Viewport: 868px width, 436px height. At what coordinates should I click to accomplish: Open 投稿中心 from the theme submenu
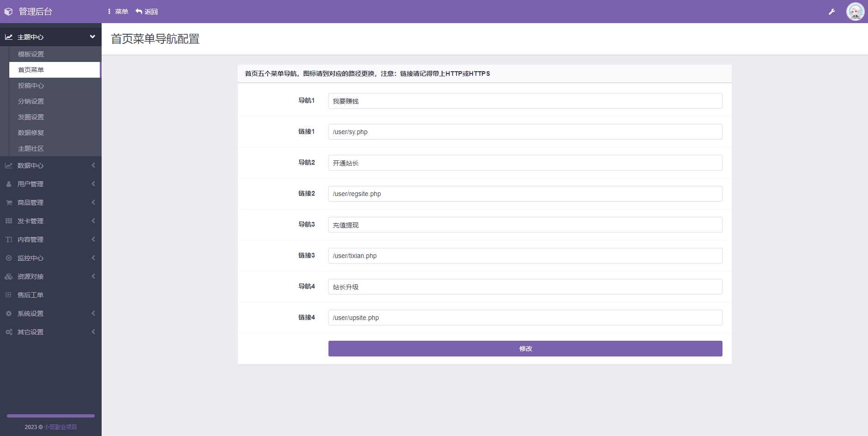pyautogui.click(x=30, y=86)
